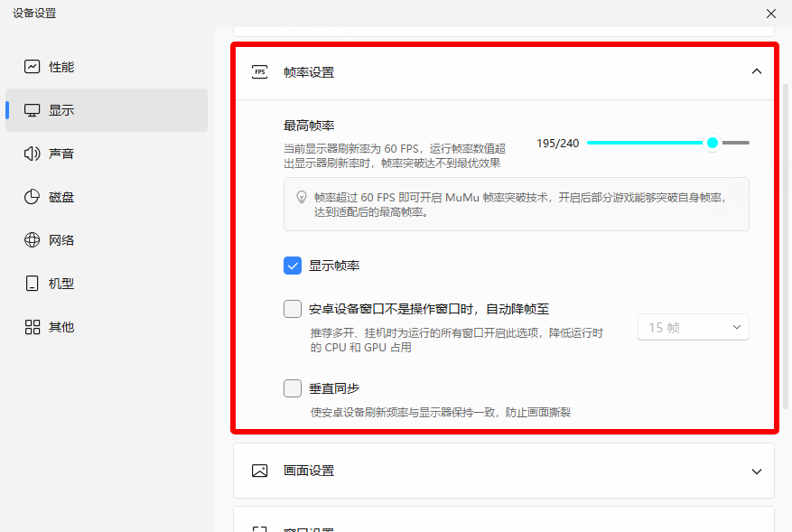Click the FPS icon beside 帧率设置
792x532 pixels.
point(260,72)
